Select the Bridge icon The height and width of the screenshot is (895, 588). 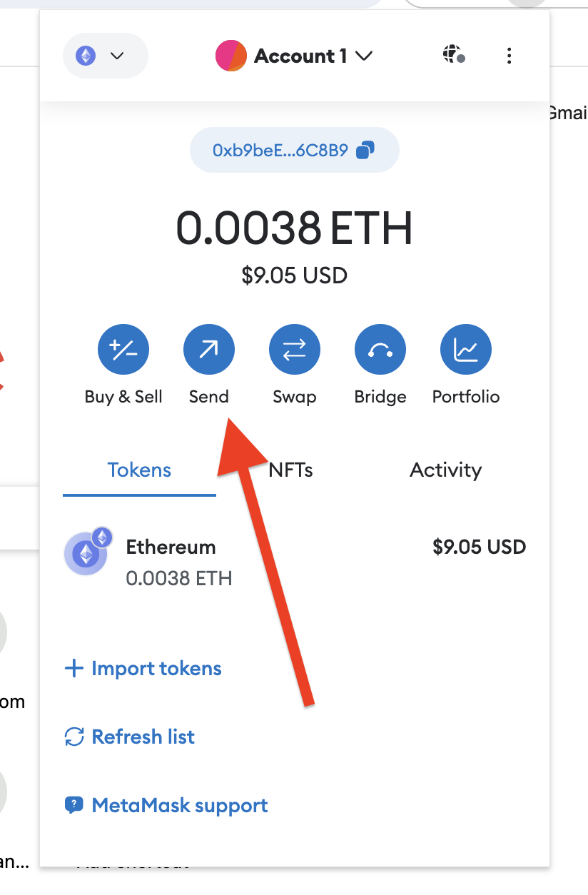pos(380,349)
